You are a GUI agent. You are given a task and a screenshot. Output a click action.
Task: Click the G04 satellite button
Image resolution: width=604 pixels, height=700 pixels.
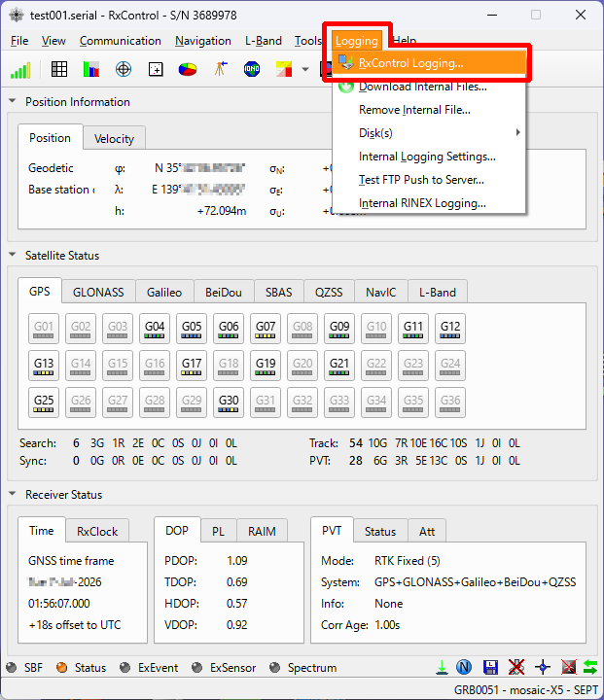point(155,329)
